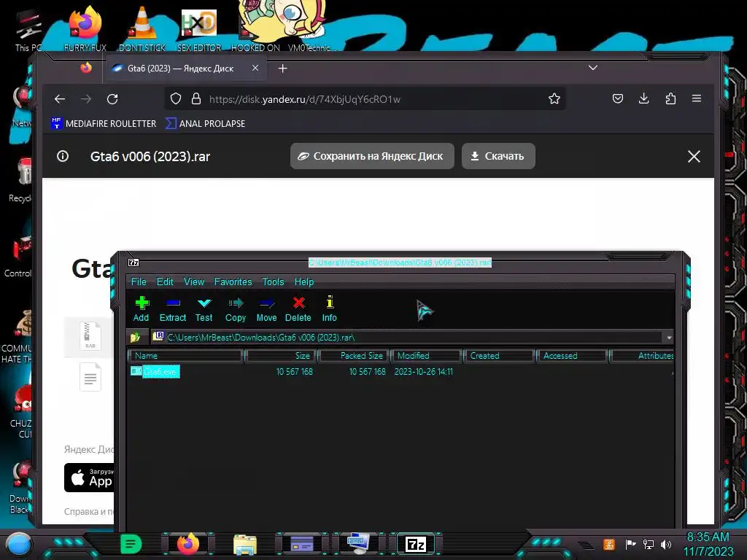Viewport: 747px width, 560px height.
Task: Click the volume speaker tray icon
Action: pyautogui.click(x=666, y=544)
